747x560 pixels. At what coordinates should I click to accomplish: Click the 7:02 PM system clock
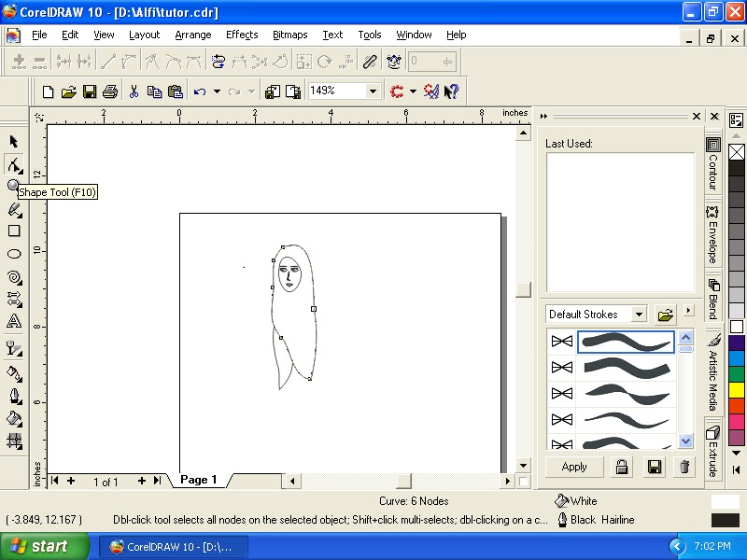pos(712,546)
